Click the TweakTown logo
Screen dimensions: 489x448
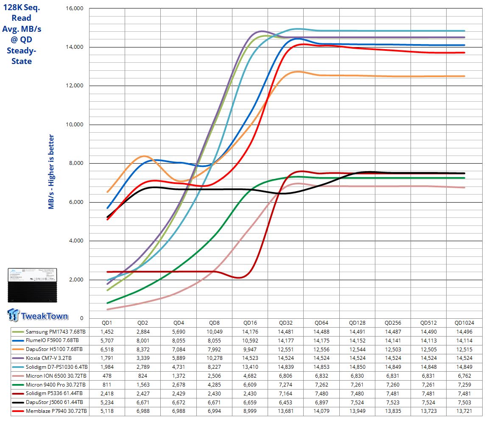pos(38,315)
